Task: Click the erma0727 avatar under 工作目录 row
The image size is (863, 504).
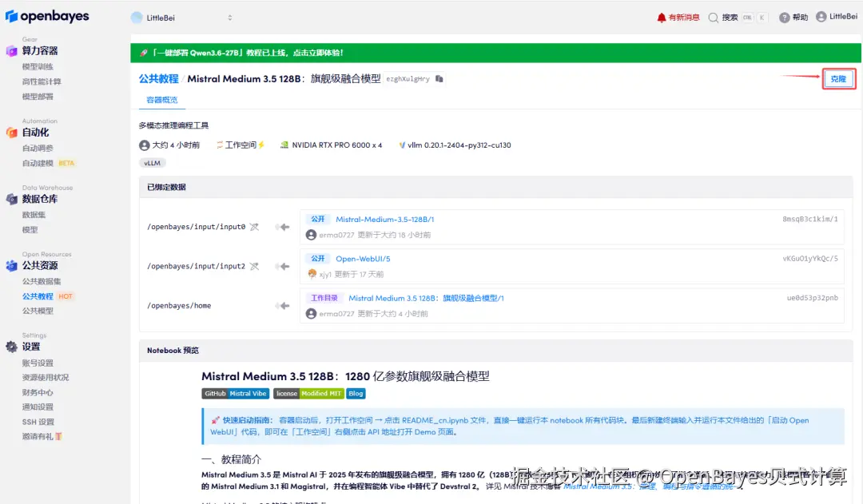Action: [x=311, y=314]
